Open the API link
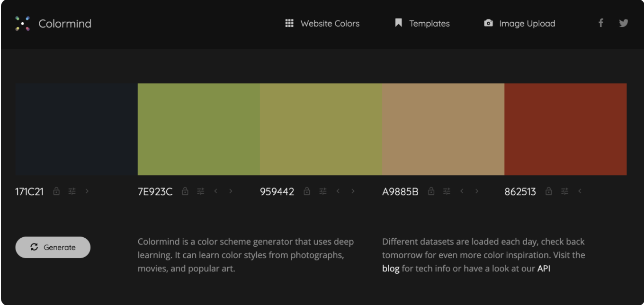The image size is (644, 305). tap(544, 269)
